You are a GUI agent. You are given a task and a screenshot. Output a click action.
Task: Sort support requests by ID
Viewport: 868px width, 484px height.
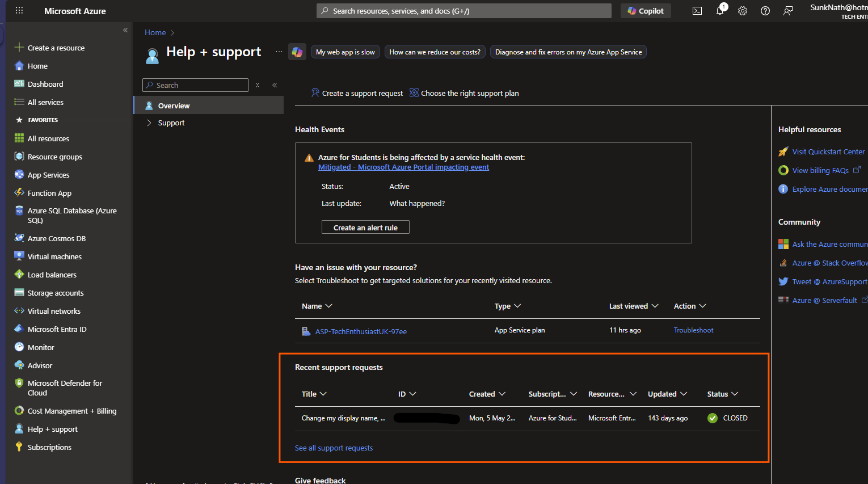pyautogui.click(x=407, y=394)
